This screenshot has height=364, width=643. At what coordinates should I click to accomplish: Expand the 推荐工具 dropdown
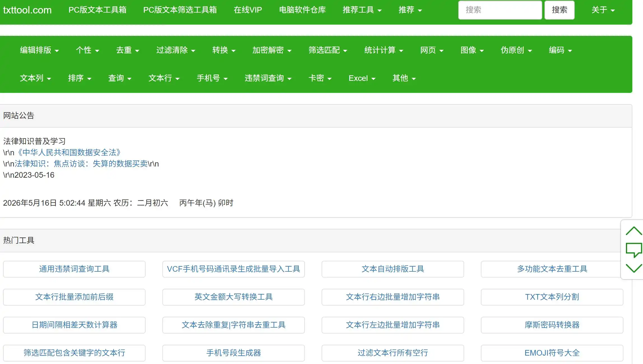[362, 10]
